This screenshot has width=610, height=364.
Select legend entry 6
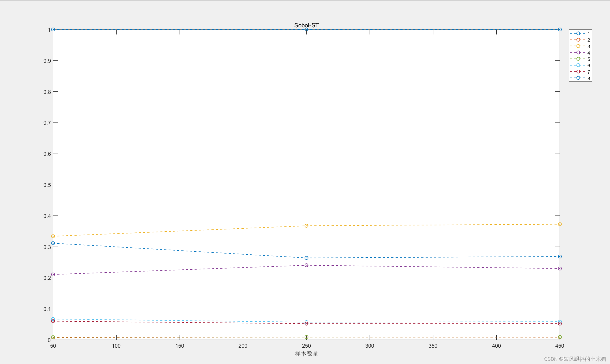click(580, 65)
